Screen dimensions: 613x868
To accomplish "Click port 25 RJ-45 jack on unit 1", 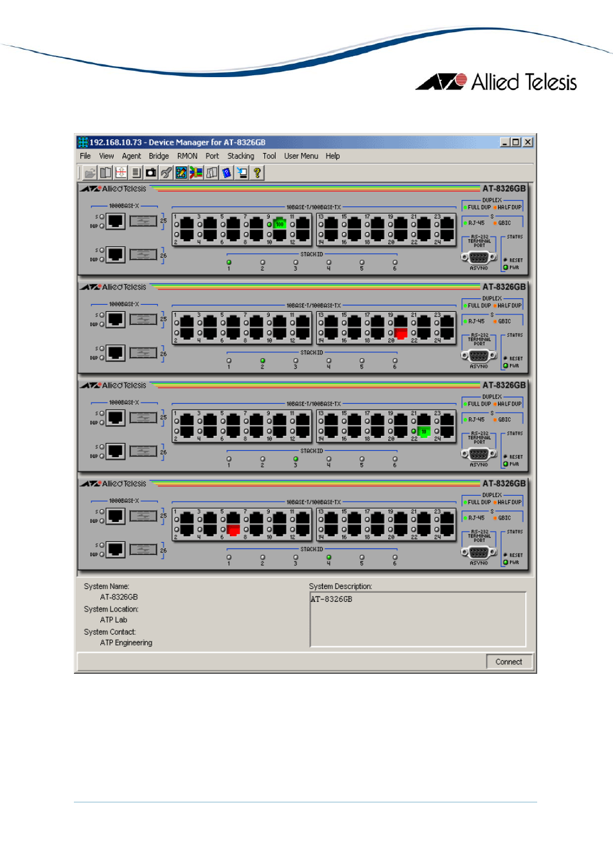I will pos(116,221).
